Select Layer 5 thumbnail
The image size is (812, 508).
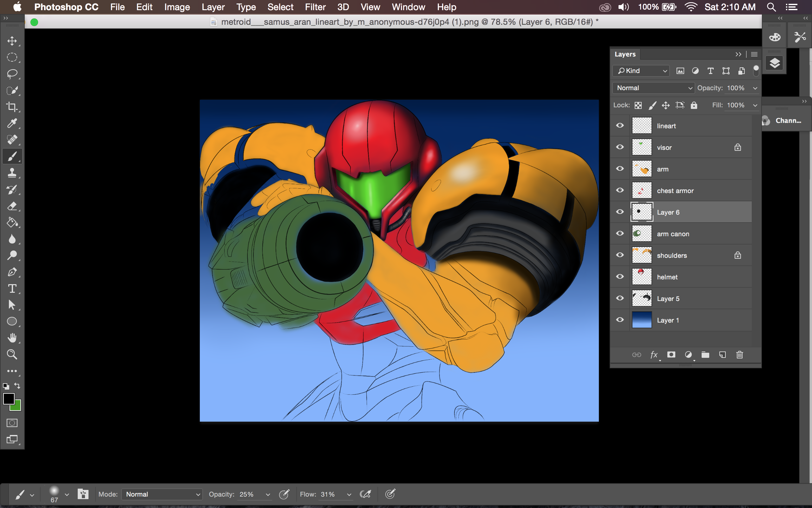coord(642,298)
